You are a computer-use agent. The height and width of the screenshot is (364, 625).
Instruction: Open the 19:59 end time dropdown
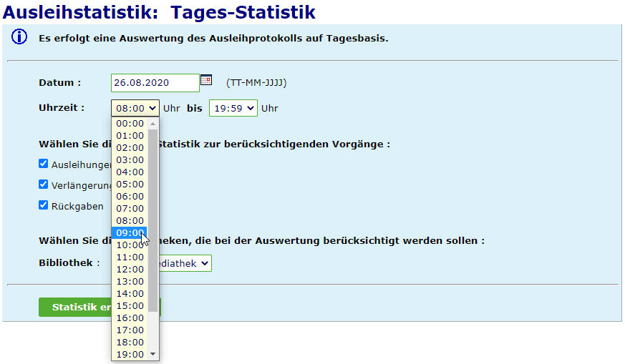coord(233,108)
